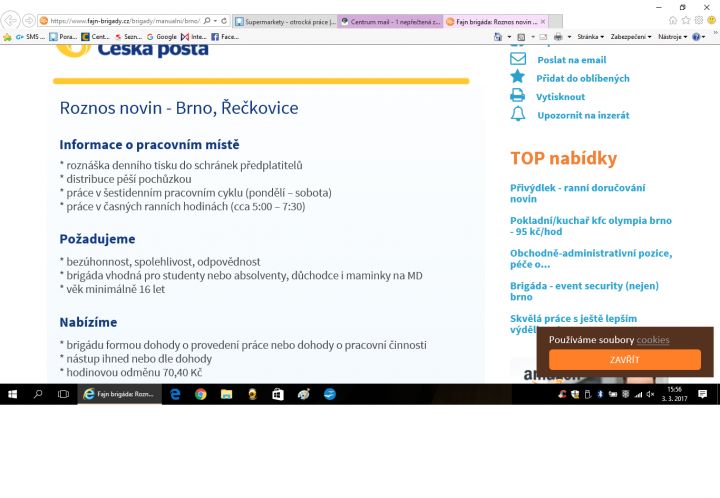The width and height of the screenshot is (720, 498).
Task: Open the Facebook favorites bar bookmark
Action: click(x=225, y=37)
